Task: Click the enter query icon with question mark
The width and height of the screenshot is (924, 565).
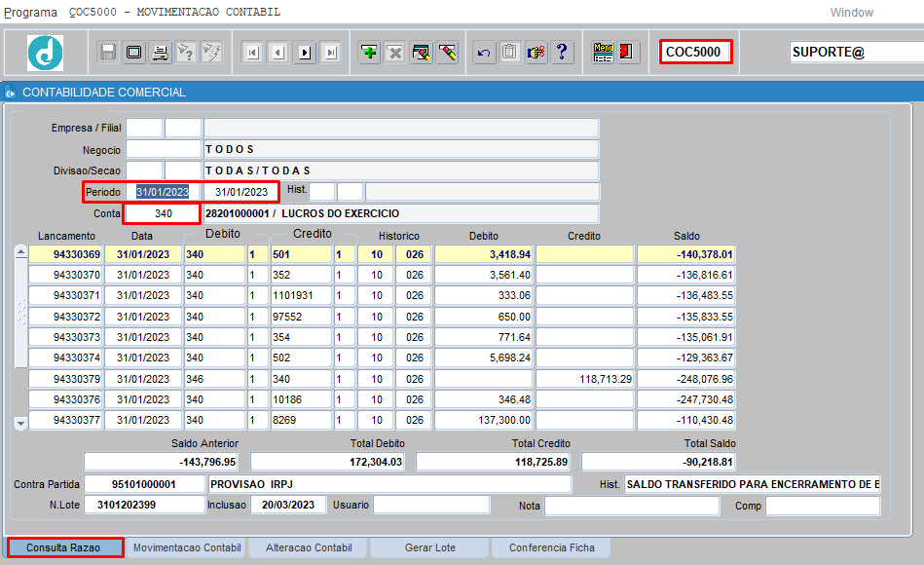Action: [186, 53]
